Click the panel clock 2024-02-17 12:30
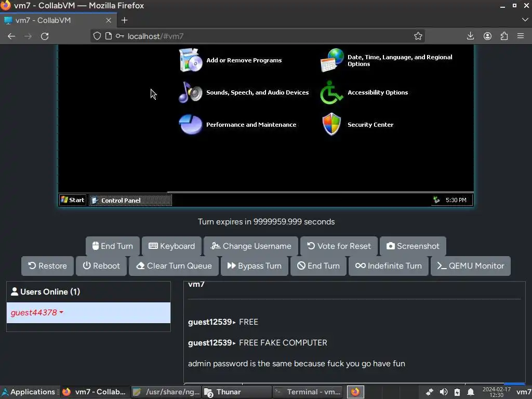 (496, 392)
